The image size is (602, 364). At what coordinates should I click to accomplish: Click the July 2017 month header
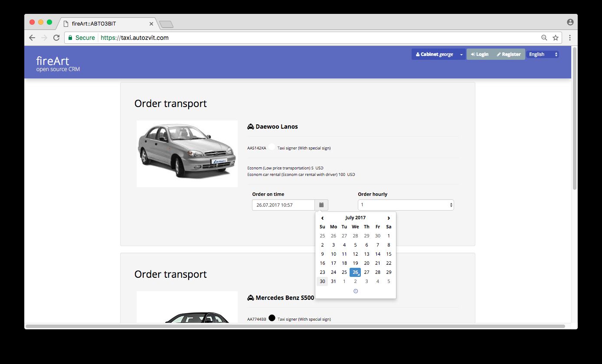click(x=355, y=218)
